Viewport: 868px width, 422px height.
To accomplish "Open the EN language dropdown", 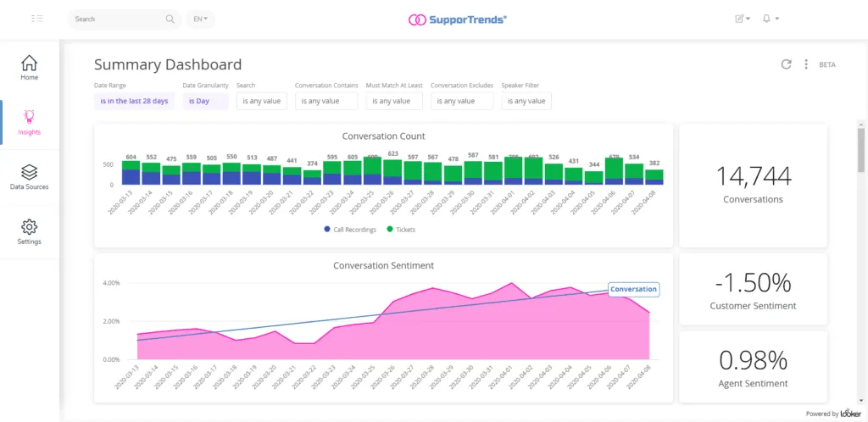I will click(x=200, y=19).
